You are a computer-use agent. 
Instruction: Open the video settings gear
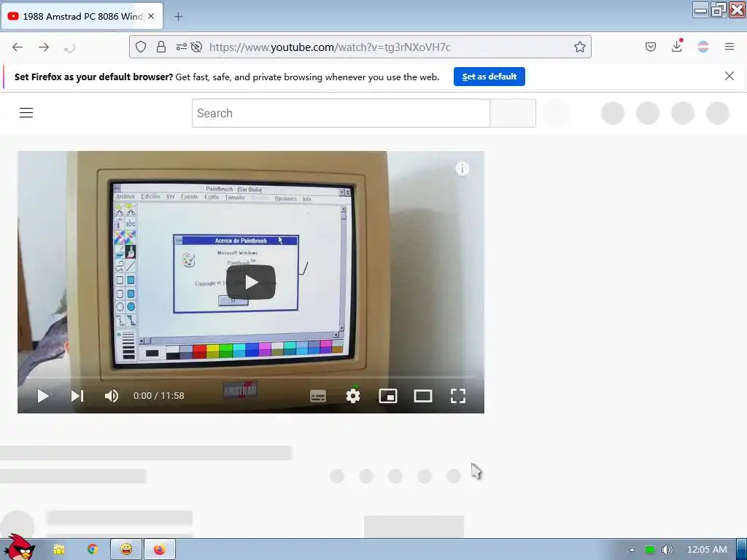(x=353, y=396)
